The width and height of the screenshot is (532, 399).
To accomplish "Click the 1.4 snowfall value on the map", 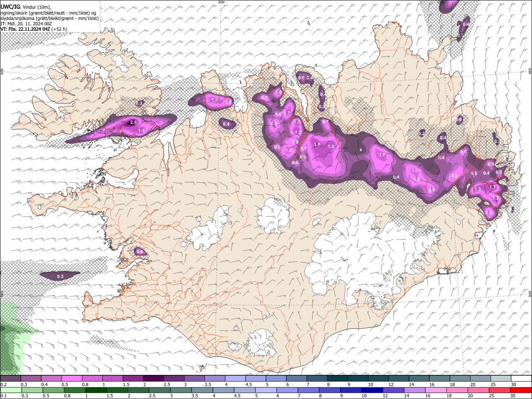I will [x=141, y=131].
